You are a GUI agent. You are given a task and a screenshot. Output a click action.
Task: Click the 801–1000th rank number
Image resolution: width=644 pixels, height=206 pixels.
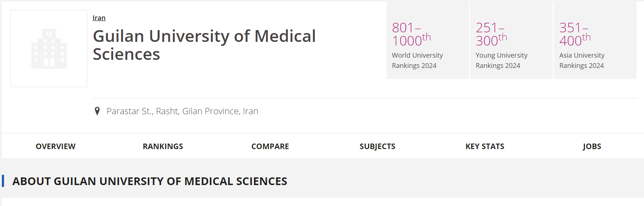pos(411,34)
